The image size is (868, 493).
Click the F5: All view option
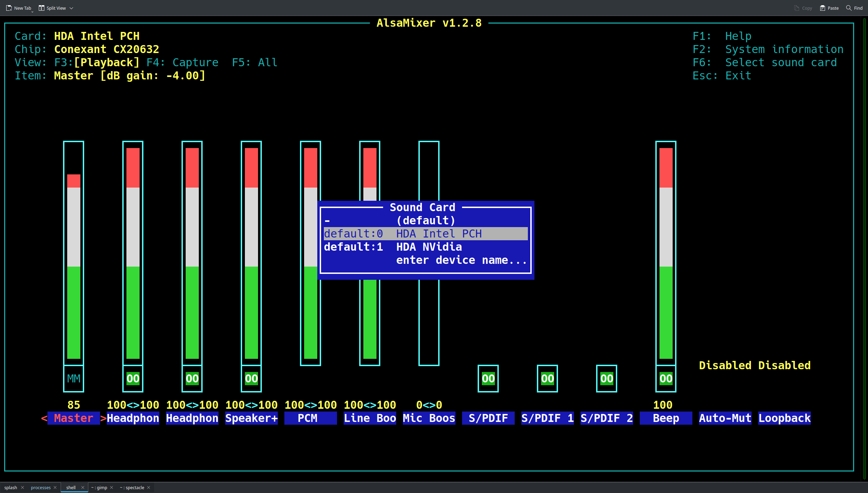click(255, 62)
